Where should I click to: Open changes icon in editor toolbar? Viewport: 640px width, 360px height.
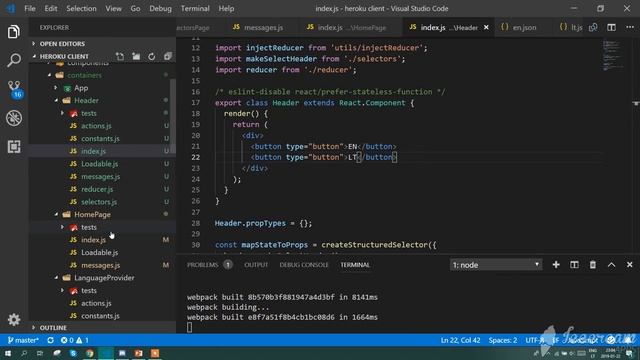click(x=593, y=27)
